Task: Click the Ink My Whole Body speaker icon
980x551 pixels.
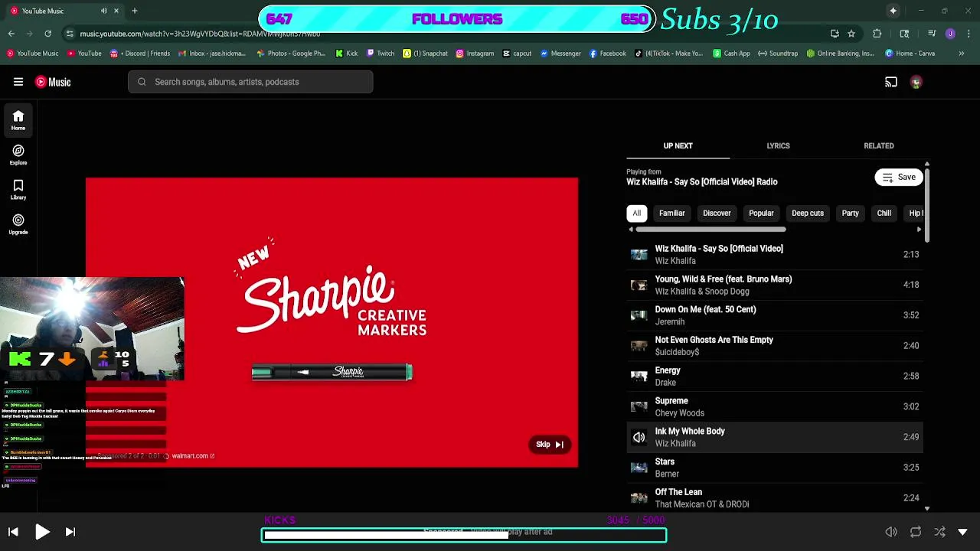Action: pos(639,437)
